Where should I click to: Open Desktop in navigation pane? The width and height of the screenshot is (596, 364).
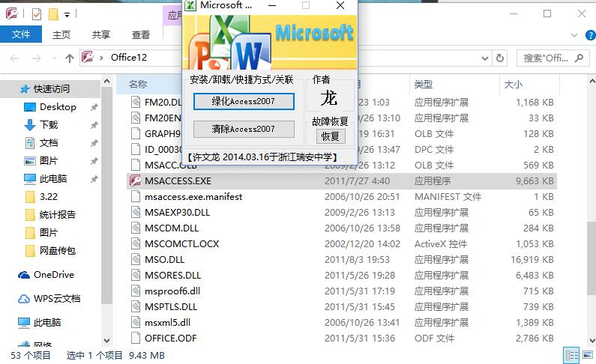58,107
